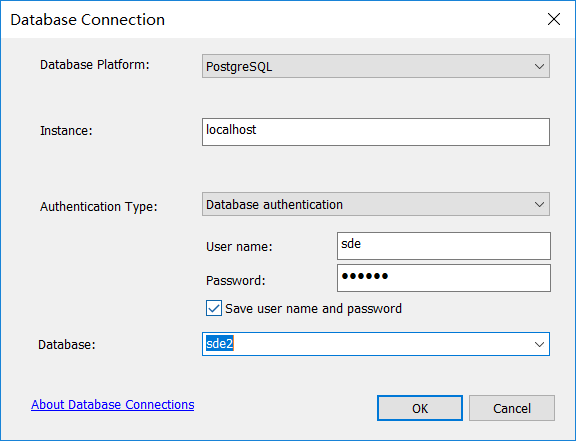Focus the User name field with sde
This screenshot has width=576, height=441.
click(x=444, y=245)
